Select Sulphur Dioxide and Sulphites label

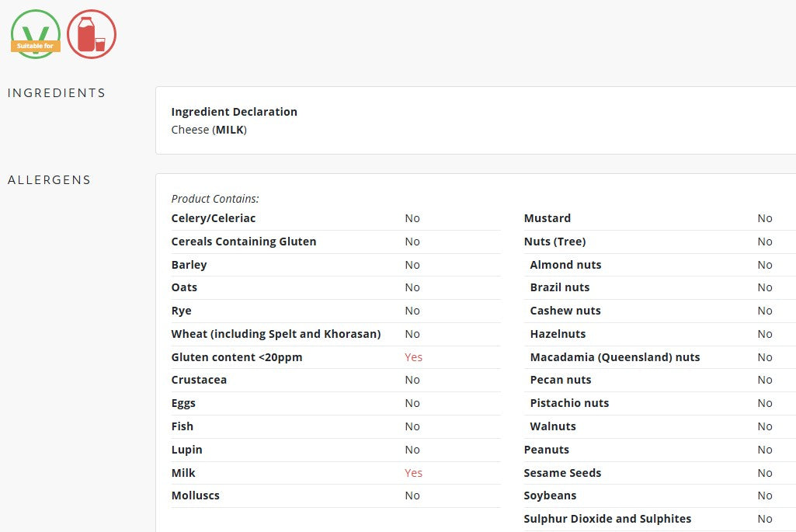[x=607, y=519]
